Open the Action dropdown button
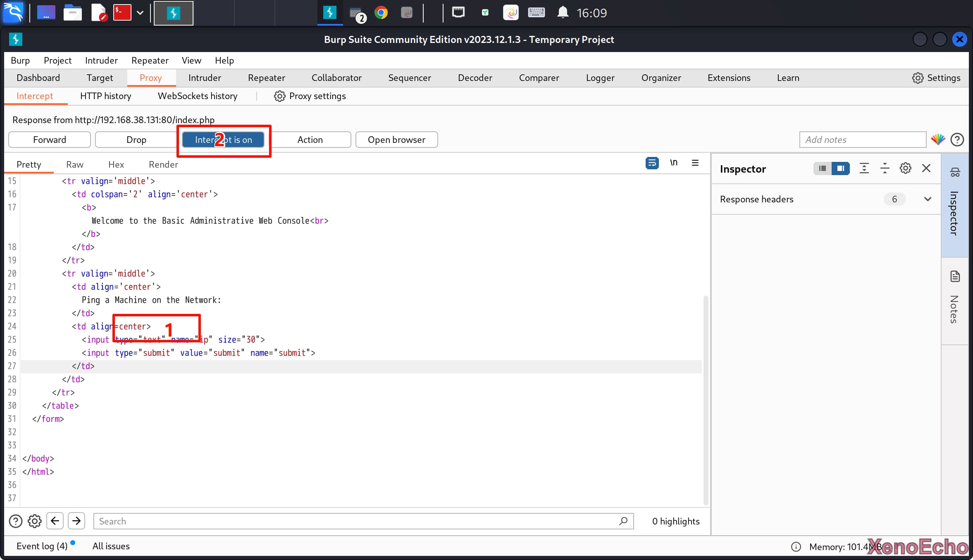This screenshot has width=973, height=560. (310, 140)
